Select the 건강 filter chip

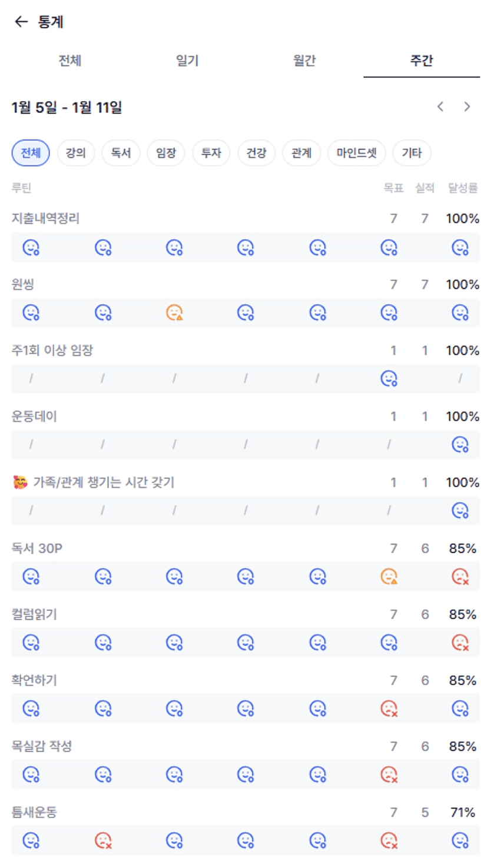(x=256, y=153)
